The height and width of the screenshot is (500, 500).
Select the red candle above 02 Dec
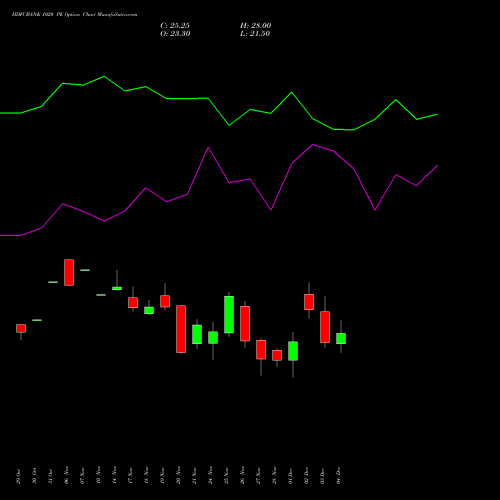(x=309, y=302)
